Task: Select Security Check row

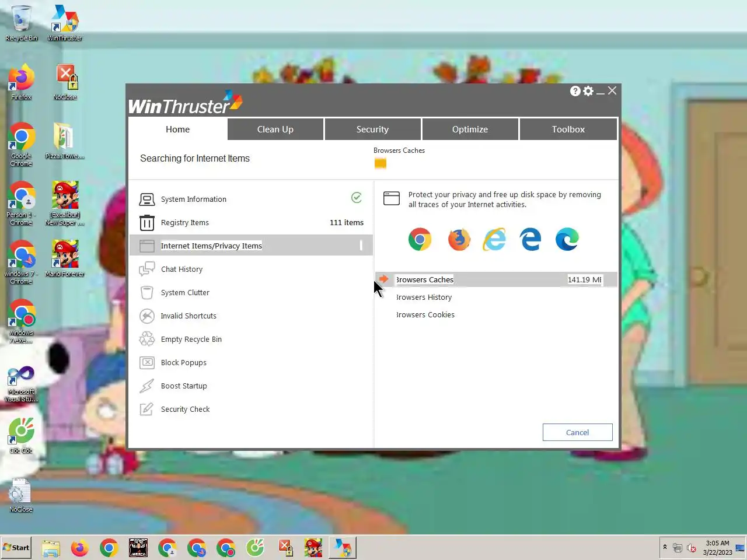Action: pyautogui.click(x=251, y=409)
